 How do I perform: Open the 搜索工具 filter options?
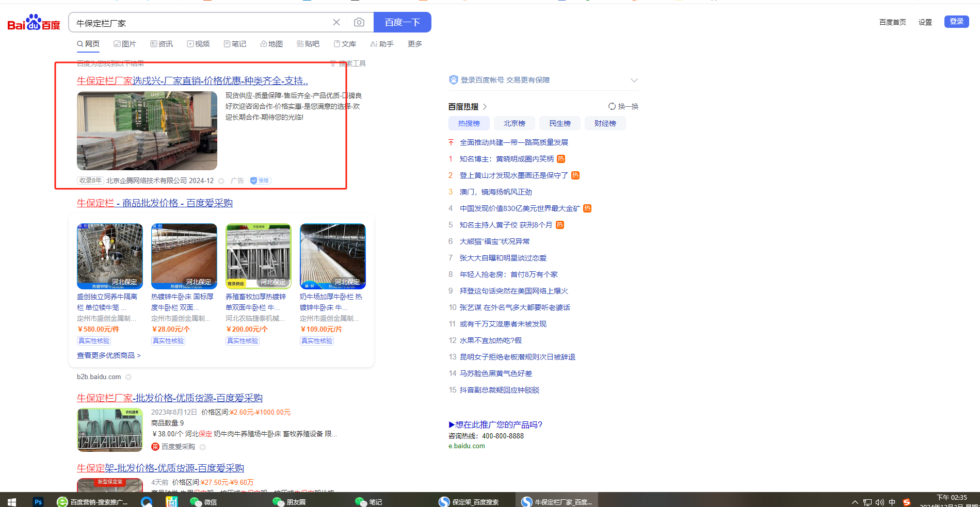tap(348, 63)
